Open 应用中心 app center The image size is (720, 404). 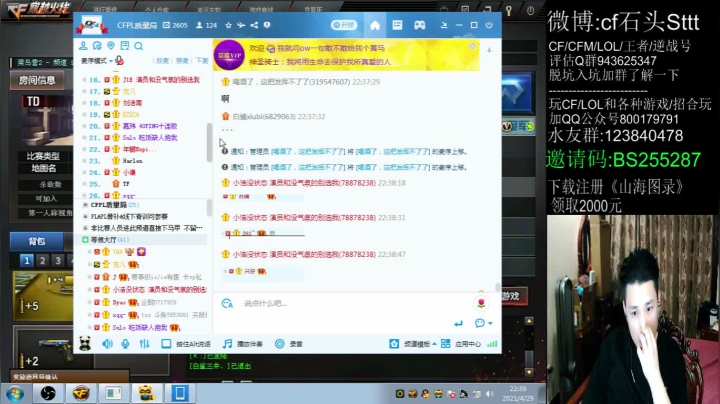point(461,344)
